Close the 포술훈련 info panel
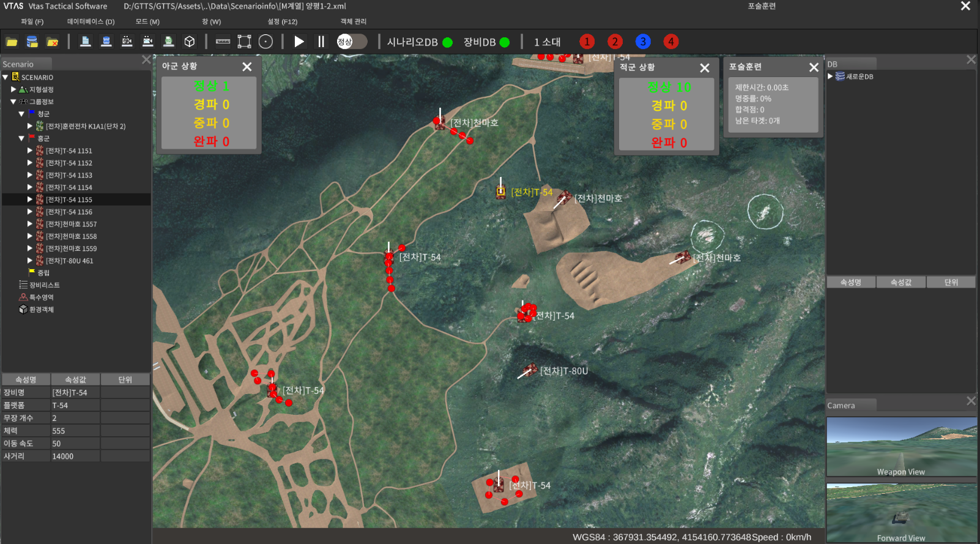 point(813,67)
